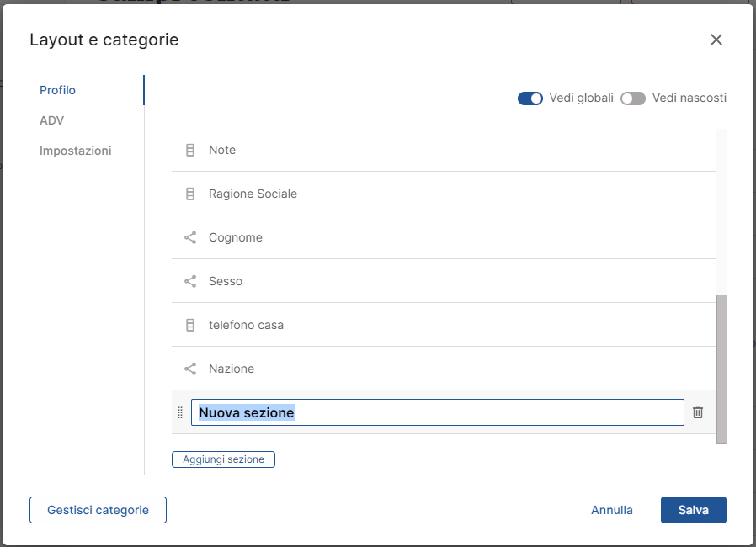
Task: Click the list's vertical scrollbar thumb
Action: point(721,369)
